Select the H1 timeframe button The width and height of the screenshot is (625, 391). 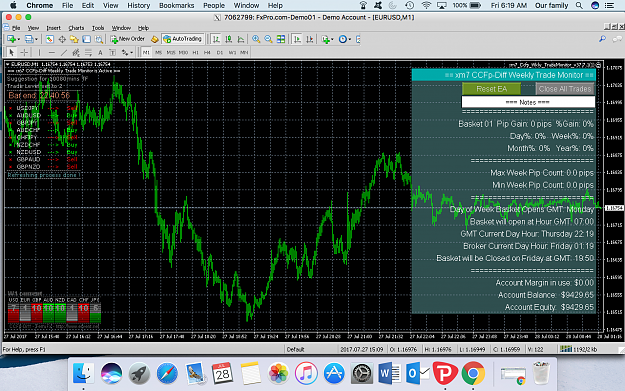point(196,52)
